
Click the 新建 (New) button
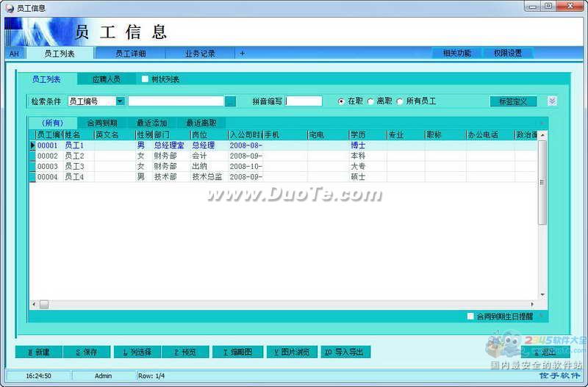pos(38,352)
